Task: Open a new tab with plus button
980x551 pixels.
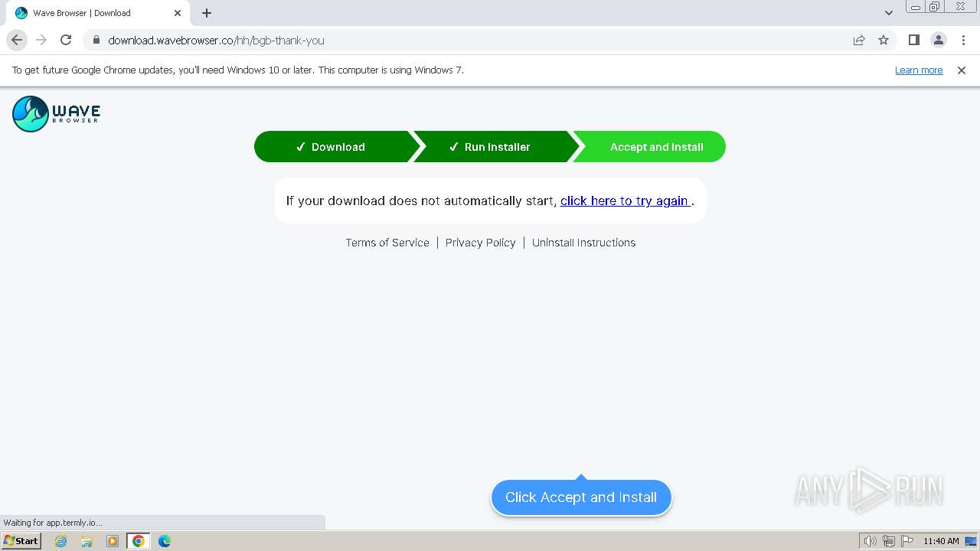Action: click(x=207, y=13)
